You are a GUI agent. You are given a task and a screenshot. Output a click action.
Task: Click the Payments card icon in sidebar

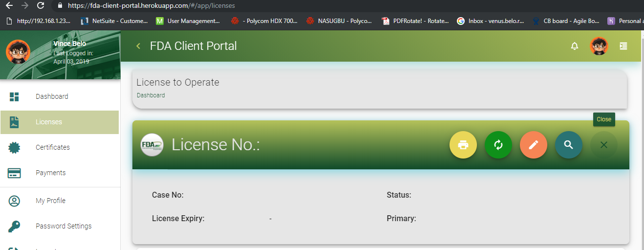(14, 173)
